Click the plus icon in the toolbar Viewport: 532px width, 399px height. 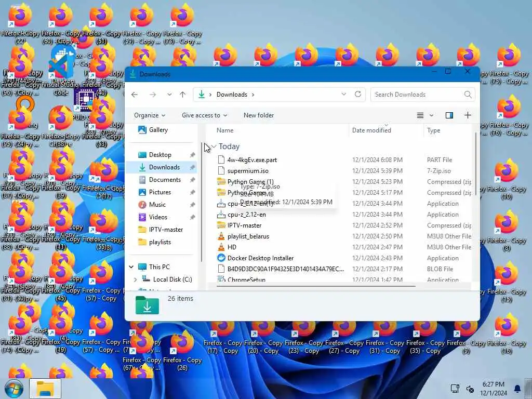(468, 115)
